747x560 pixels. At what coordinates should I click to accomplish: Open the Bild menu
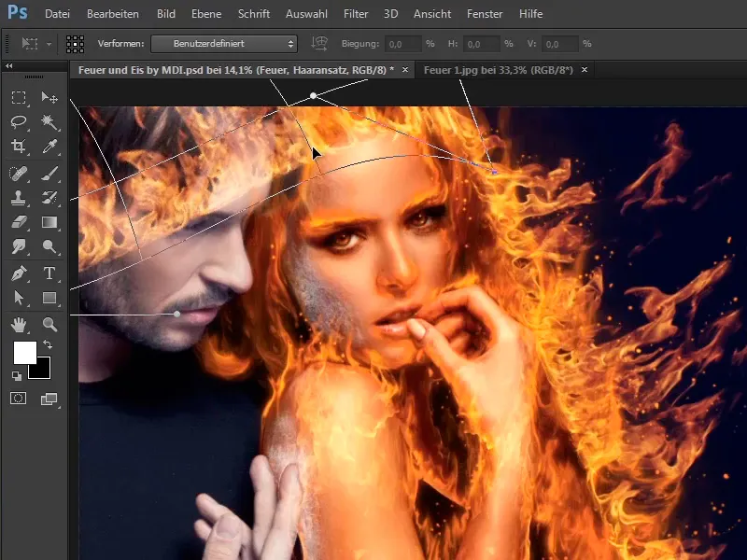tap(166, 14)
